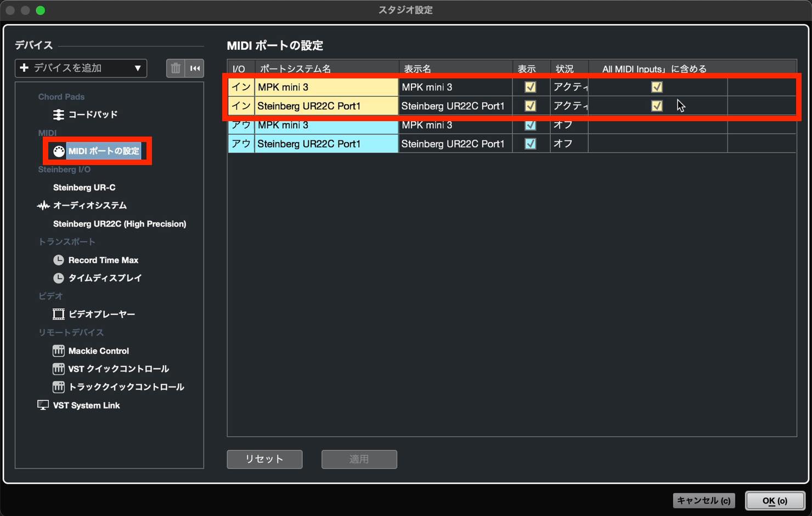This screenshot has width=812, height=516.
Task: Click the 適用 button
Action: click(x=359, y=459)
